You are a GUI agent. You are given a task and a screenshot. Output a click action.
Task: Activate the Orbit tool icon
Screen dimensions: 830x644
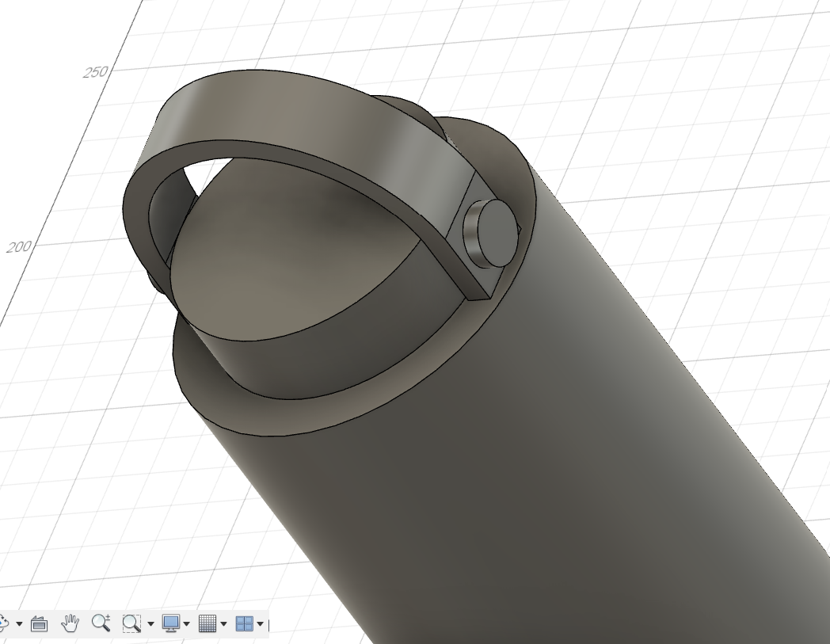coord(4,623)
